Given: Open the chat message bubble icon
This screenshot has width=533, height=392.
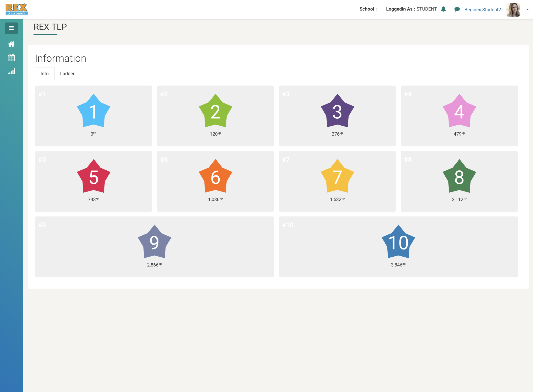Looking at the screenshot, I should pos(457,10).
